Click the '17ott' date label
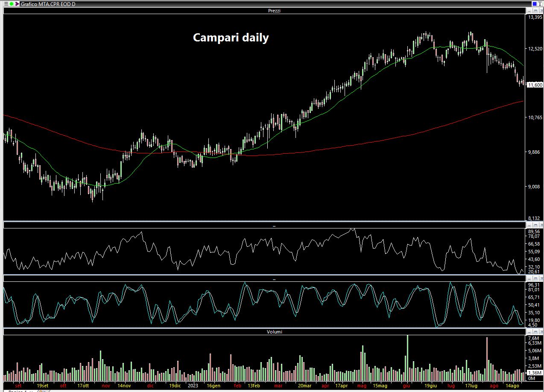This screenshot has width=544, height=392. coord(83,385)
